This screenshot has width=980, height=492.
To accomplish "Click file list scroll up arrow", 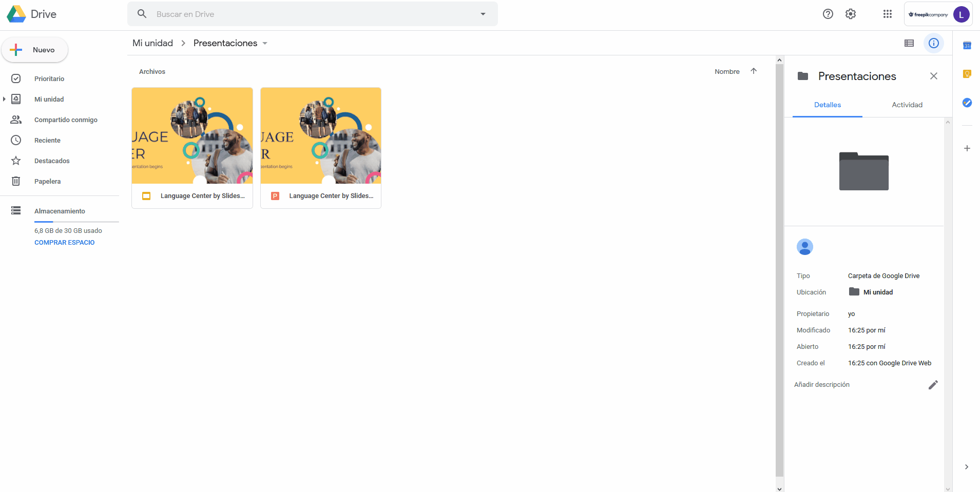I will (x=780, y=60).
